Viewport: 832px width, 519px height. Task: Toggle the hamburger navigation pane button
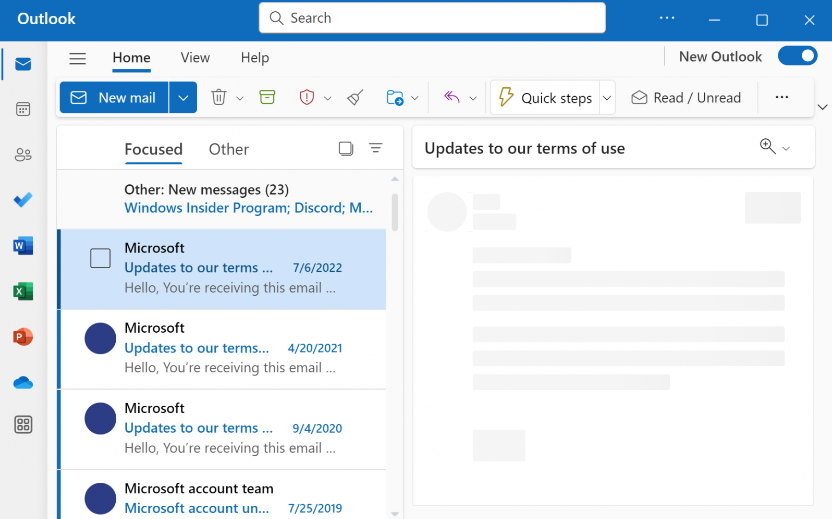coord(77,58)
